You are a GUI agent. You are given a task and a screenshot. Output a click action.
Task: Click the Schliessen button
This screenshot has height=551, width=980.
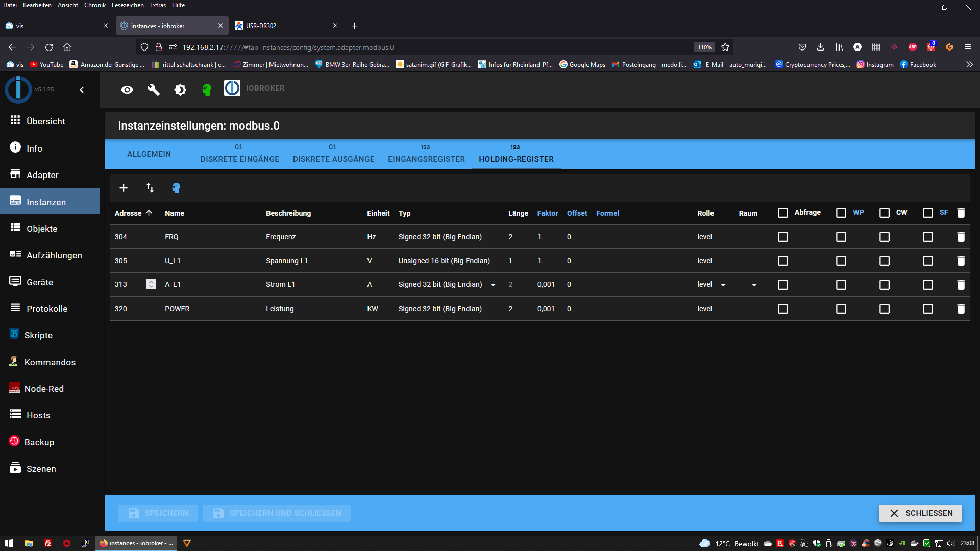(x=920, y=513)
